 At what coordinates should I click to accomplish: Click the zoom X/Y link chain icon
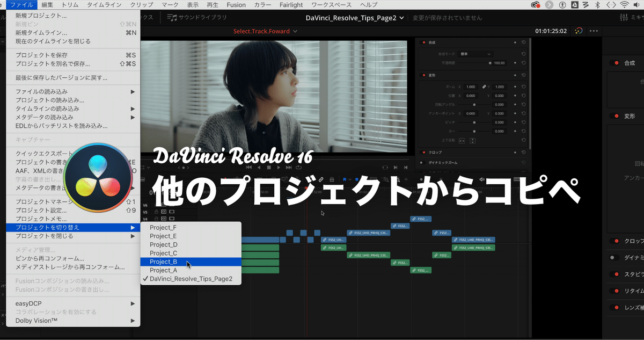tap(484, 86)
